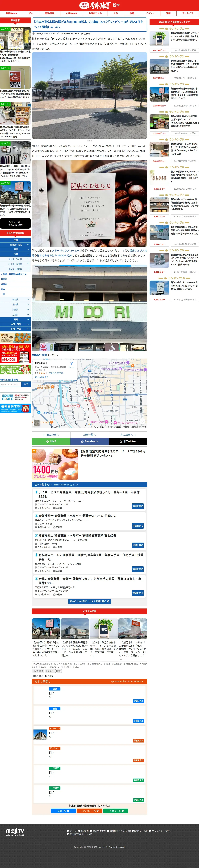Expand the 関西 region menu

pos(15,319)
